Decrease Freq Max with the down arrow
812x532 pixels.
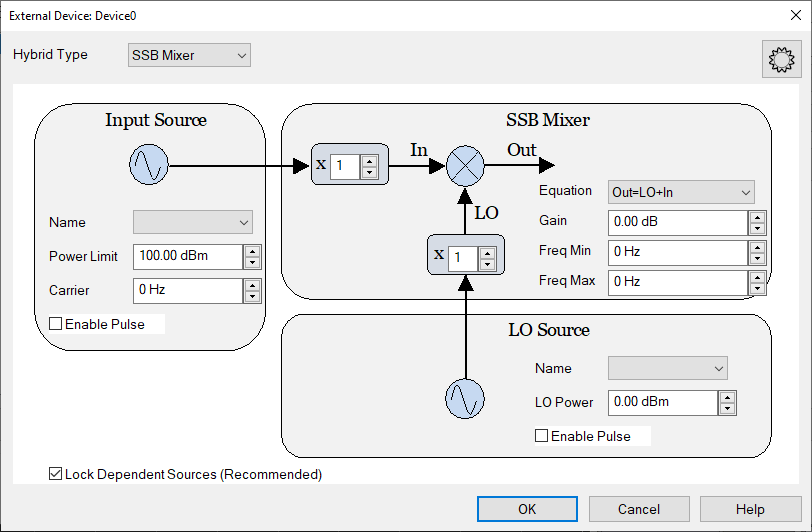pyautogui.click(x=757, y=289)
